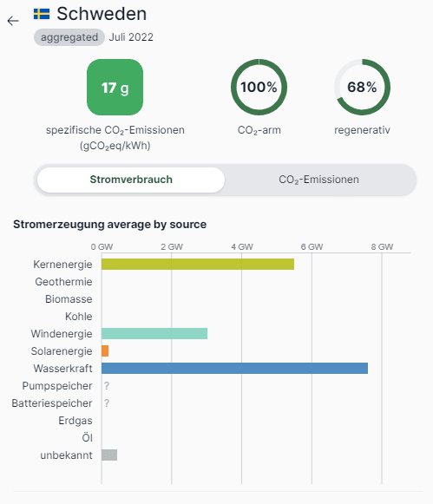Image resolution: width=433 pixels, height=504 pixels.
Task: Select the Stromverbrauch toggle option
Action: pyautogui.click(x=131, y=180)
